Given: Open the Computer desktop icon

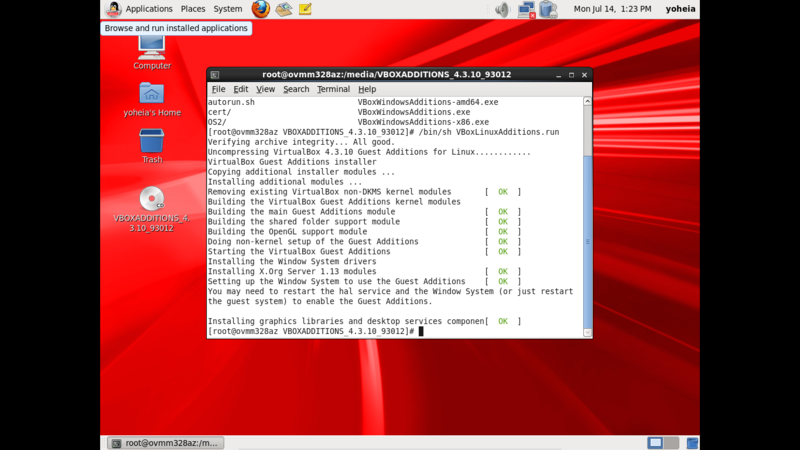Looking at the screenshot, I should 152,53.
